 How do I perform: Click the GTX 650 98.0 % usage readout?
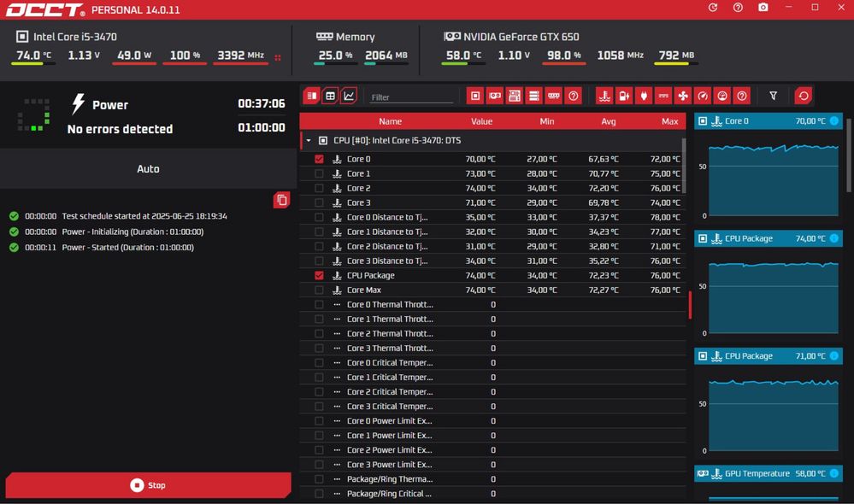click(563, 56)
